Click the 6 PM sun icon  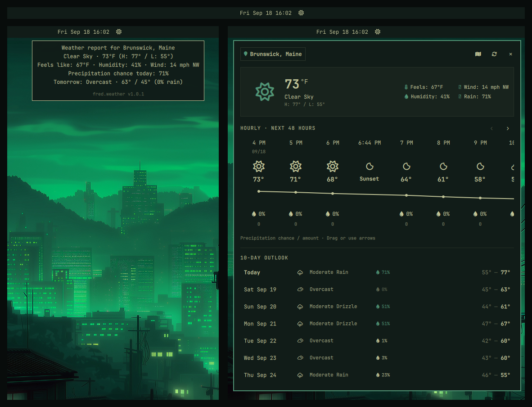point(333,166)
